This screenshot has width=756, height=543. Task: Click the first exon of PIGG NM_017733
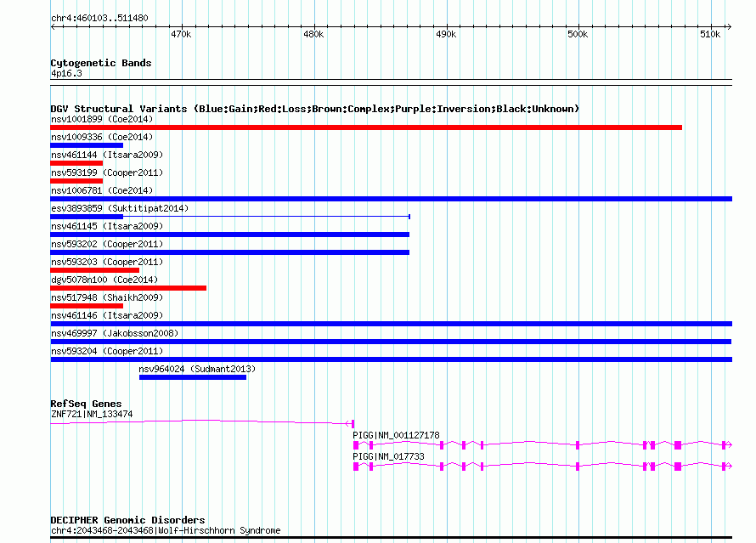(356, 467)
